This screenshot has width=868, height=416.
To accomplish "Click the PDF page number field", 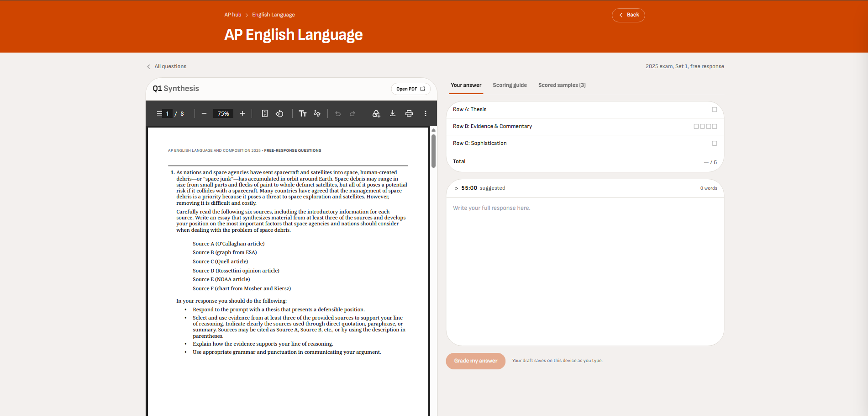I will pos(168,114).
